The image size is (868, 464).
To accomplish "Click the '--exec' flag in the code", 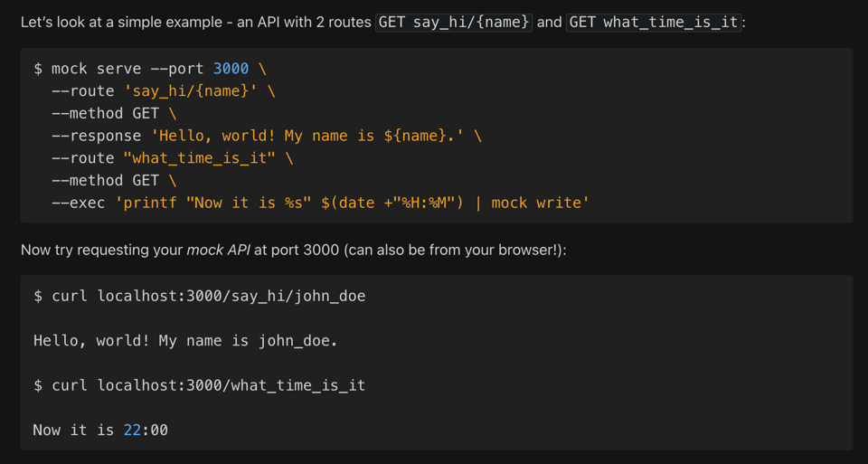I will coord(79,204).
